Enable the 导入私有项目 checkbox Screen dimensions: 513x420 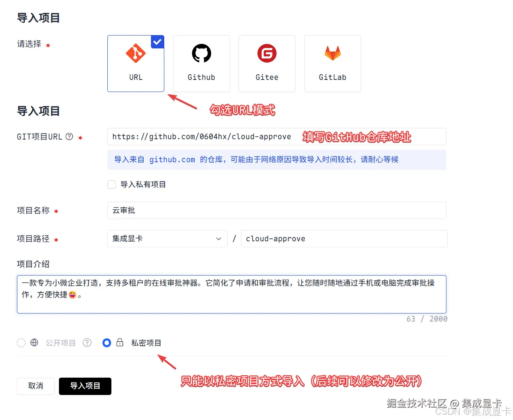[x=112, y=184]
